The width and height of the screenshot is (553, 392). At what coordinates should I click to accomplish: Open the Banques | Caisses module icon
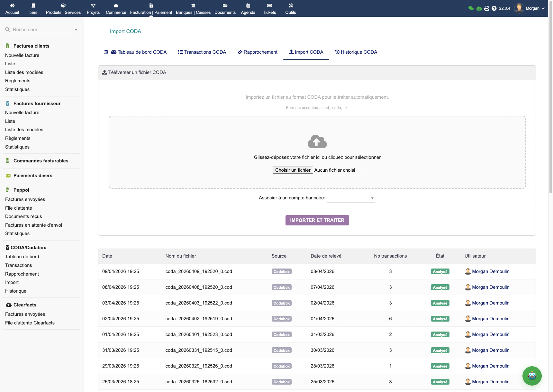point(193,5)
